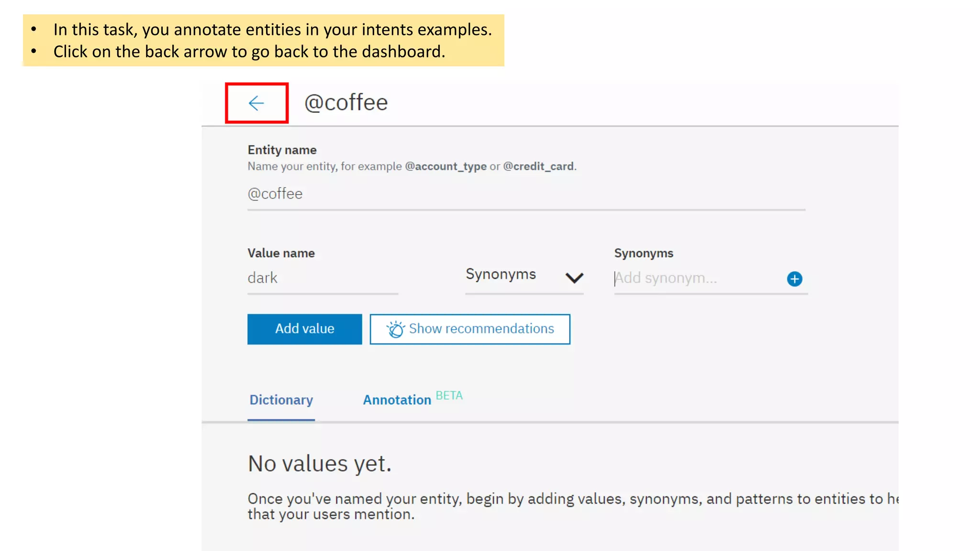Screen dimensions: 980x551
Task: Click the Value name label
Action: pos(281,253)
